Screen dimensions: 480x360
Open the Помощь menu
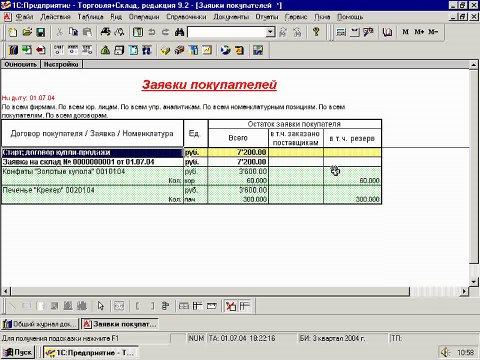click(x=350, y=17)
